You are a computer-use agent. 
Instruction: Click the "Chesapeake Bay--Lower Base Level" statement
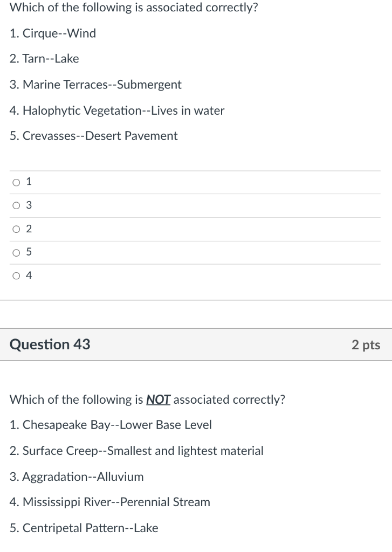[x=111, y=425]
